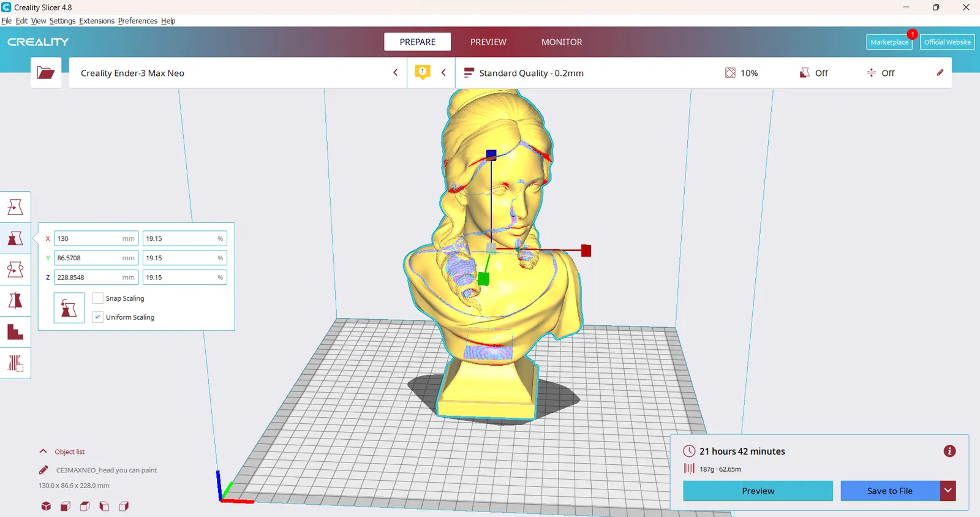This screenshot has width=980, height=517.
Task: Select the Mirror tool in the left toolbar
Action: [x=15, y=301]
